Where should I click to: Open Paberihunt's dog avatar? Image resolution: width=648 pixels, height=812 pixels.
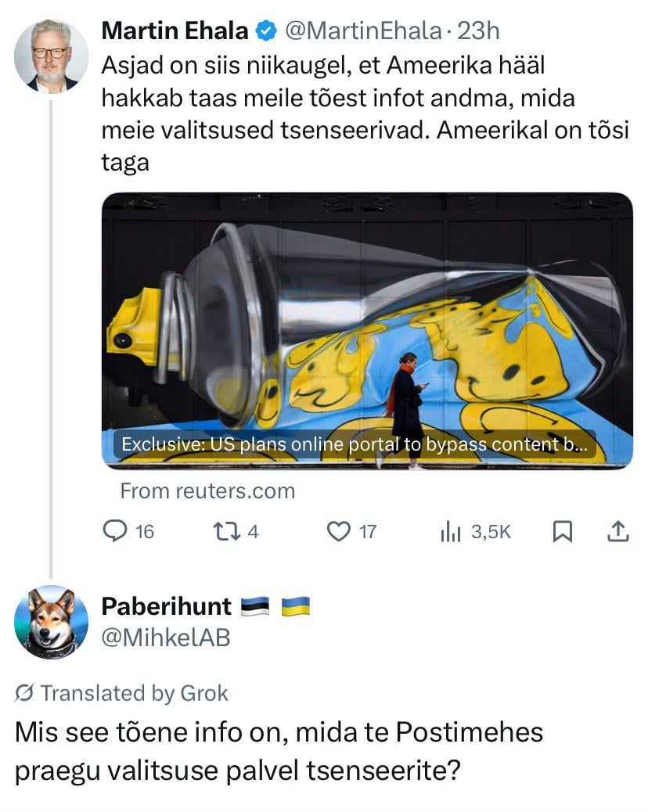pyautogui.click(x=51, y=622)
